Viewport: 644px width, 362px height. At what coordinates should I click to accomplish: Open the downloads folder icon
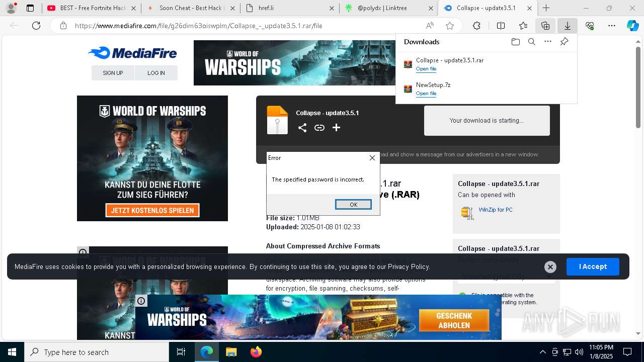click(515, 42)
